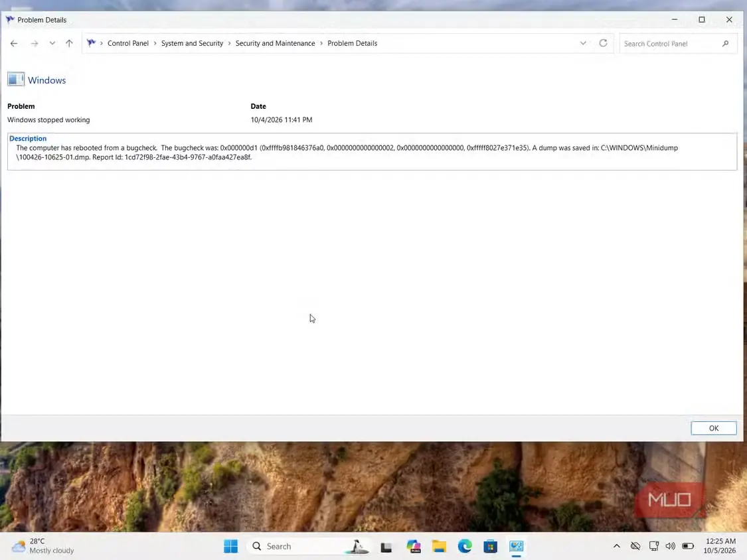
Task: Click the Windows application icon
Action: pyautogui.click(x=16, y=79)
